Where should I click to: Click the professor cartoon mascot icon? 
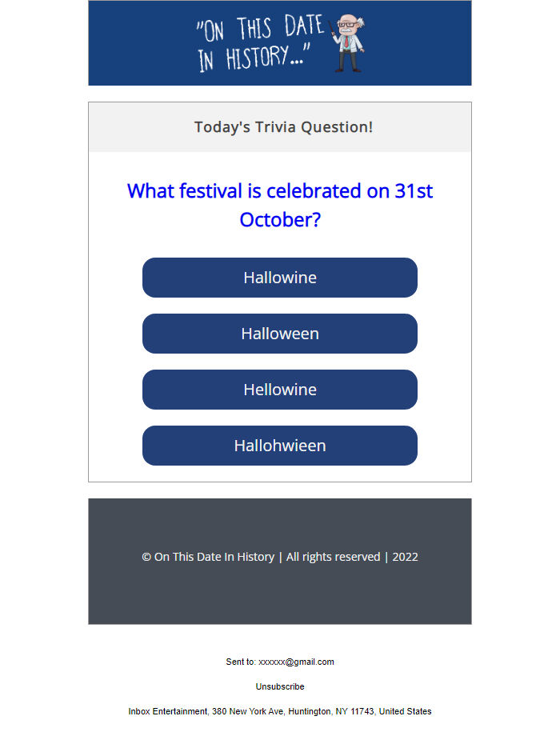[x=348, y=44]
